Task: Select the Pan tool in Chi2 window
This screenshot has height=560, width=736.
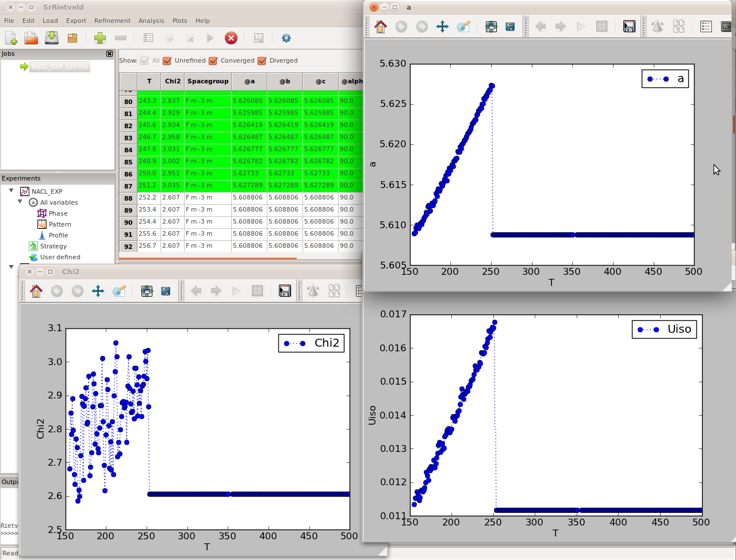Action: point(98,291)
